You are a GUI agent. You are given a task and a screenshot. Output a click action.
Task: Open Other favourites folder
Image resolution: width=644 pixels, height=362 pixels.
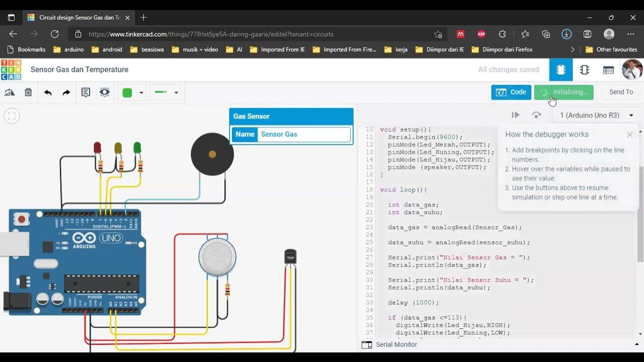[611, 50]
